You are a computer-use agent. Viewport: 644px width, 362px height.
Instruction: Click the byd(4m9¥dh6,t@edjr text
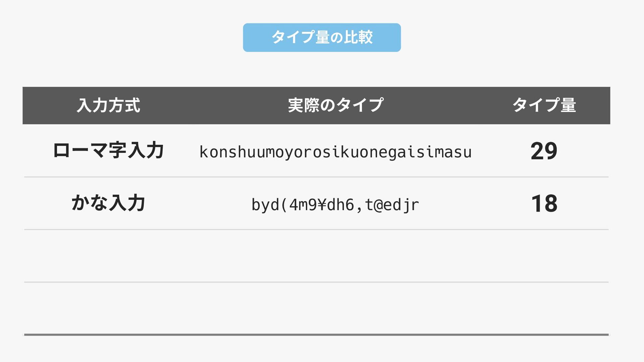[x=335, y=205]
